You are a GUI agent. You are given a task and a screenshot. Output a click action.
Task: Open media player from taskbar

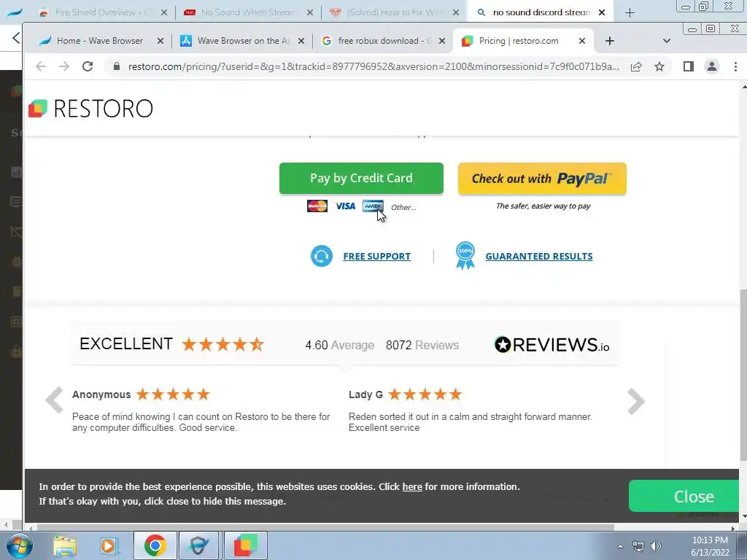click(109, 545)
